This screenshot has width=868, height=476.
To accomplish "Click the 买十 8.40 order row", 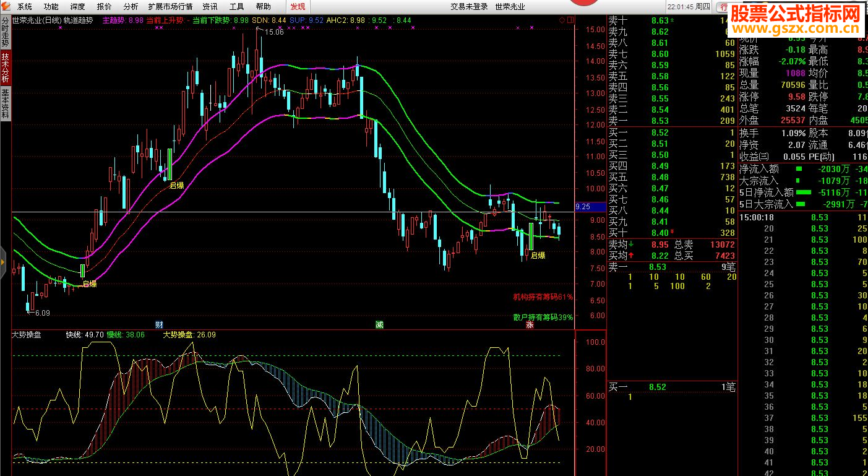I will coord(672,233).
